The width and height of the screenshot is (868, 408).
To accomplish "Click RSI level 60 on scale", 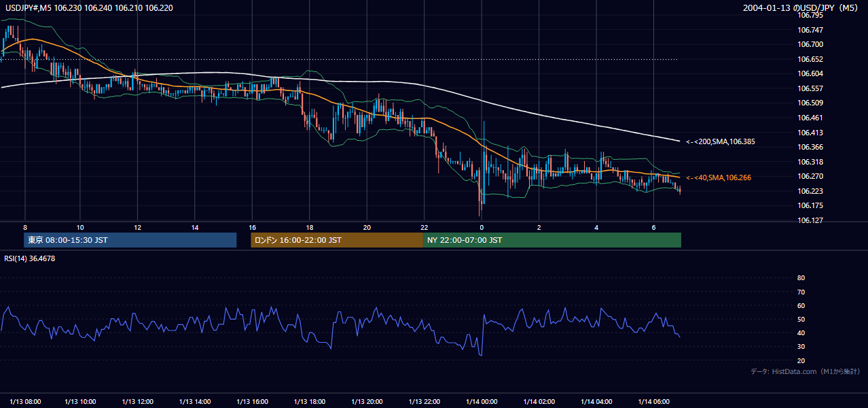I will [x=801, y=305].
